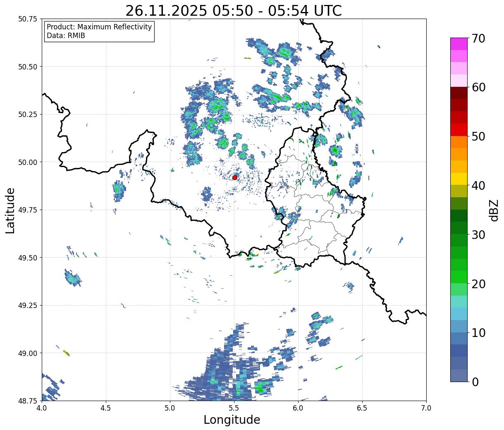Image resolution: width=504 pixels, height=430 pixels.
Task: Click the red radar site marker dot
Action: point(235,177)
